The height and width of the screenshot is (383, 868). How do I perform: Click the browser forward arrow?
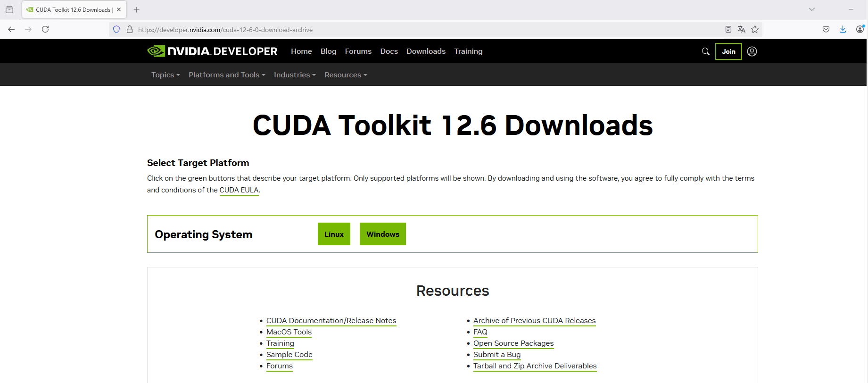[28, 29]
